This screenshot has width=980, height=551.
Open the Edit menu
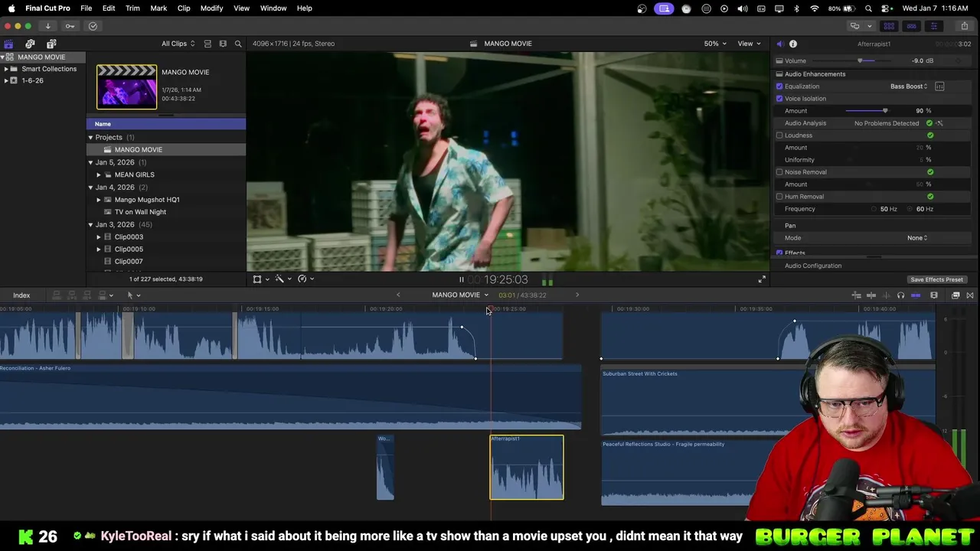click(x=109, y=8)
